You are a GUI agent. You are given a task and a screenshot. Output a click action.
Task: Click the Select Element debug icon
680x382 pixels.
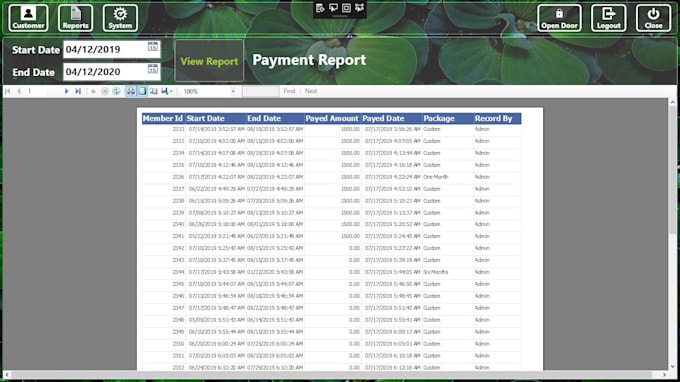coord(333,8)
